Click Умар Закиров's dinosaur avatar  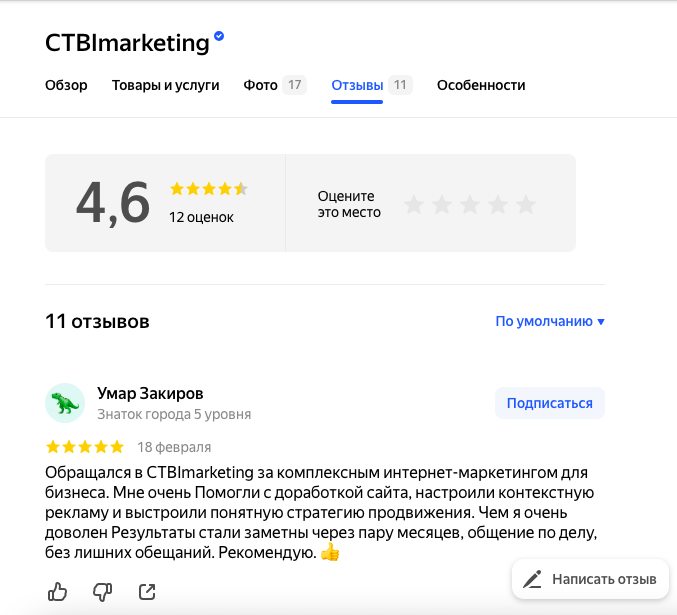(65, 403)
